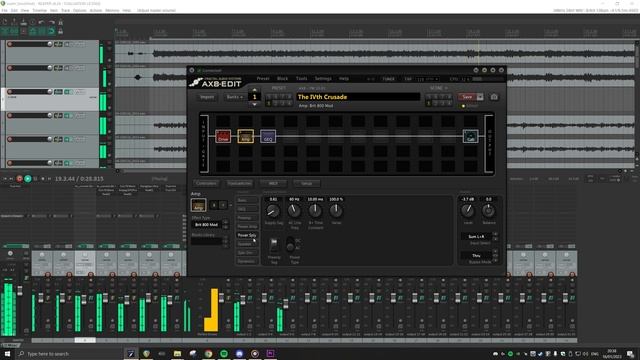Select amp channel X button
Viewport: 640px width, 360px height.
click(214, 205)
